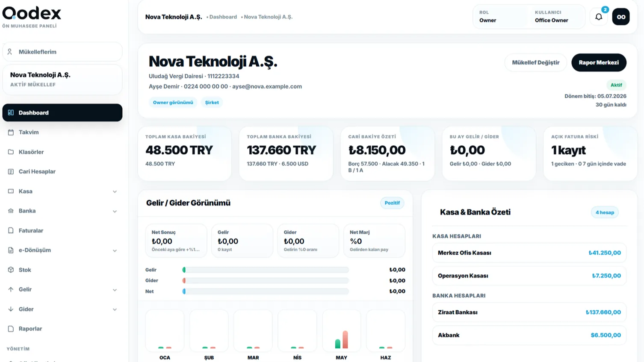Viewport: 644px width, 362px height.
Task: Click the Klasörler folder icon
Action: tap(11, 152)
